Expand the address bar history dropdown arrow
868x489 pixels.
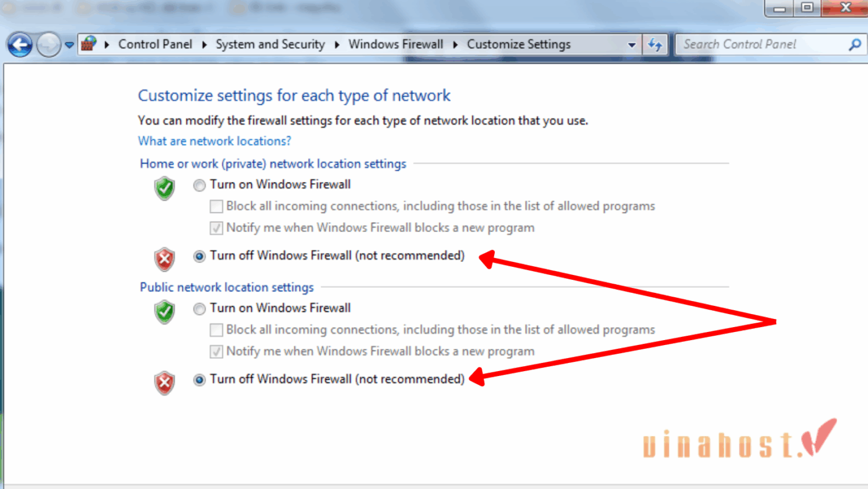[x=632, y=45]
